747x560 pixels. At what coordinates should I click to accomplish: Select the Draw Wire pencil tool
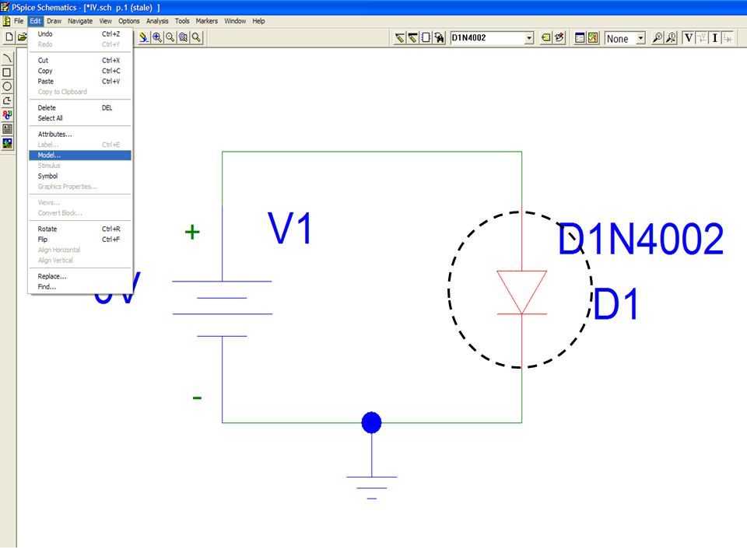point(400,38)
